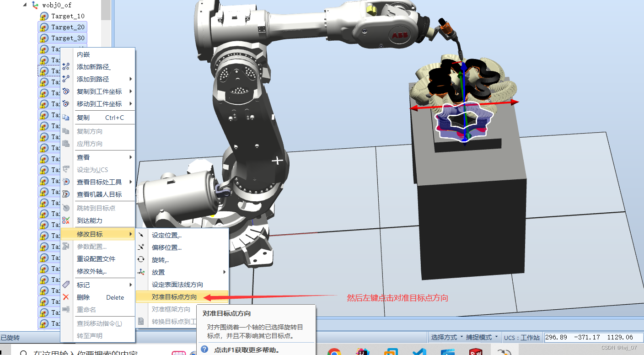
Task: Open the 选择方式 dropdown in status bar
Action: coord(446,337)
